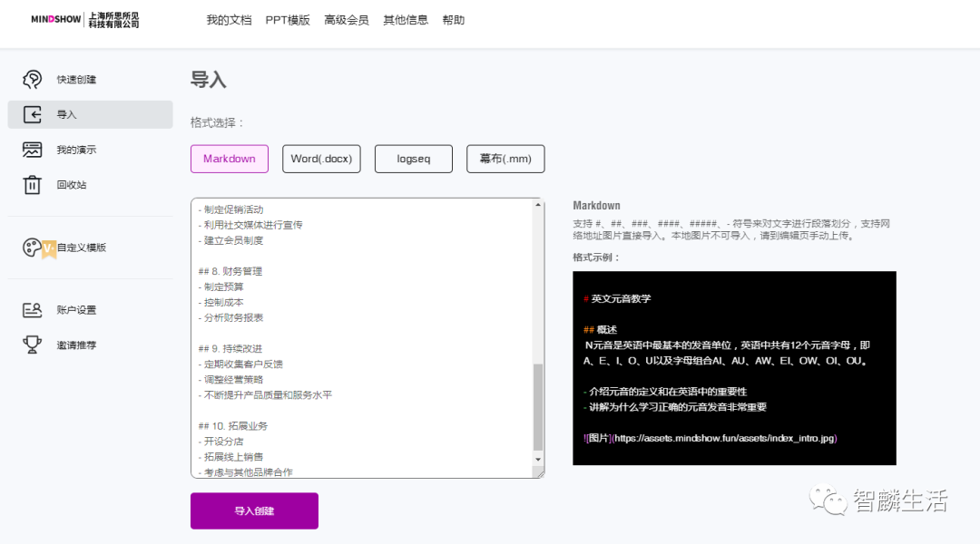Viewport: 980px width, 544px height.
Task: Click the Import arrow icon in sidebar
Action: [x=33, y=115]
